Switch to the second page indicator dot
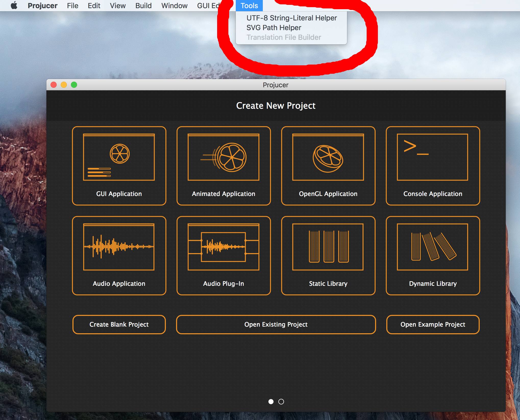Screen dimensions: 520x420 281,402
